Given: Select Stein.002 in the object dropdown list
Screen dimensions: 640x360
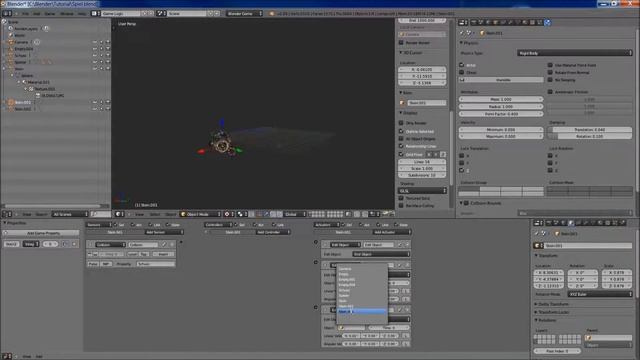Looking at the screenshot, I should 362,311.
